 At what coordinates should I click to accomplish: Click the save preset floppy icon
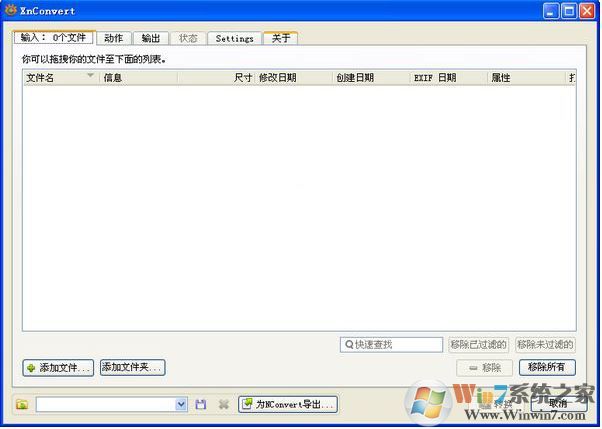[x=200, y=404]
